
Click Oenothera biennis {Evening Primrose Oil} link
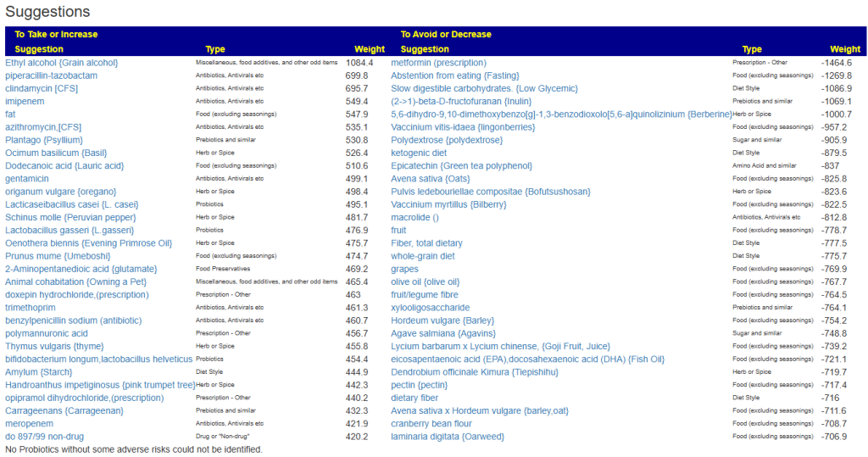pyautogui.click(x=88, y=243)
